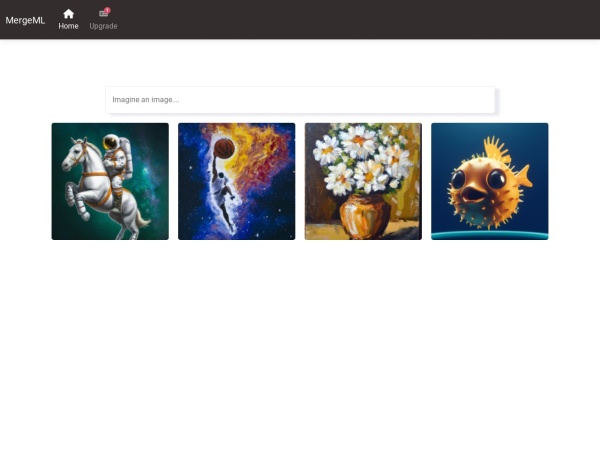Screen dimensions: 600x450
Task: Click the red notification badge on Upgrade
Action: click(108, 10)
